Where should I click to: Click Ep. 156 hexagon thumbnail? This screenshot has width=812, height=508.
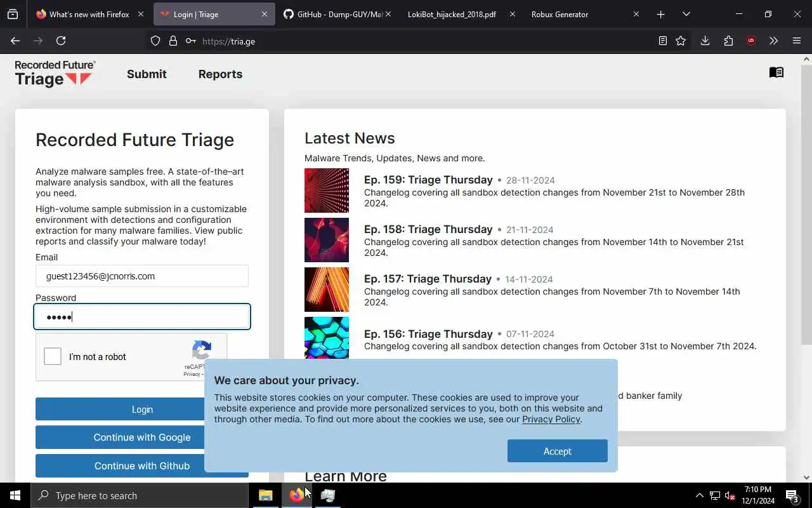pyautogui.click(x=327, y=338)
